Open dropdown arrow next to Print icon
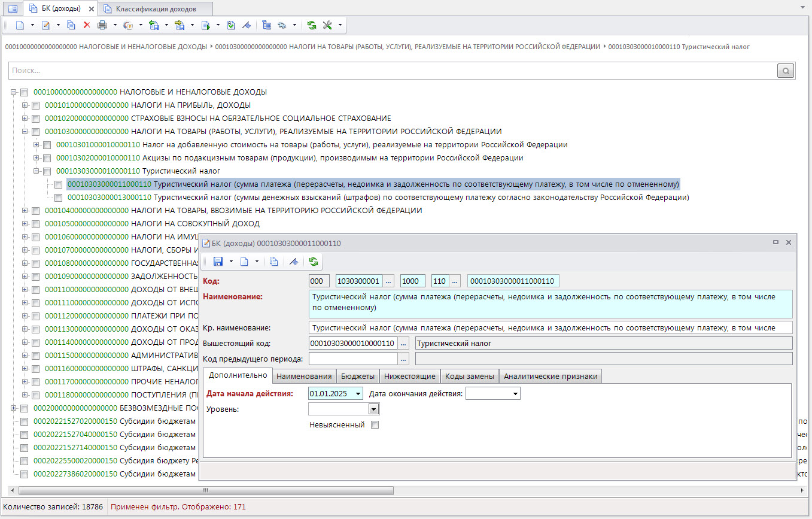The width and height of the screenshot is (812, 519). pos(115,25)
